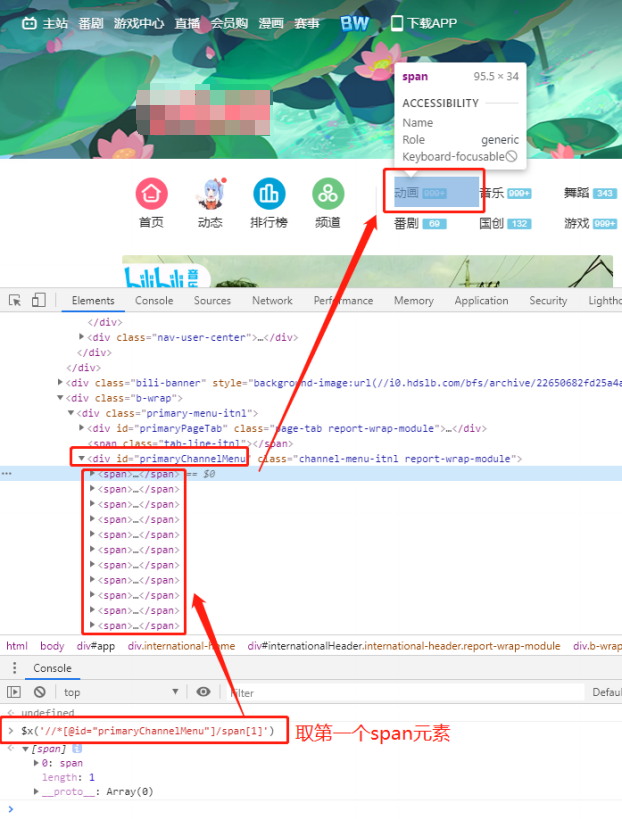The image size is (622, 819).
Task: Open the 游戏中心 navigation link
Action: (x=139, y=23)
